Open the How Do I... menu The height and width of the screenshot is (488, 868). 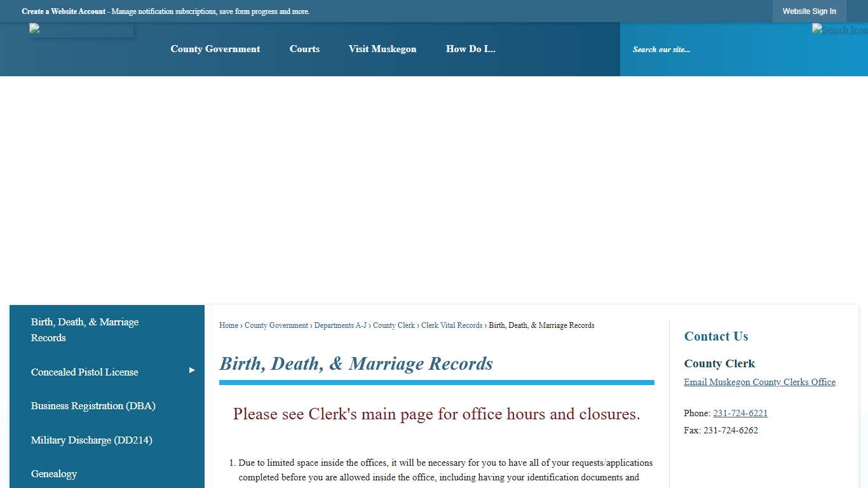[x=470, y=49]
